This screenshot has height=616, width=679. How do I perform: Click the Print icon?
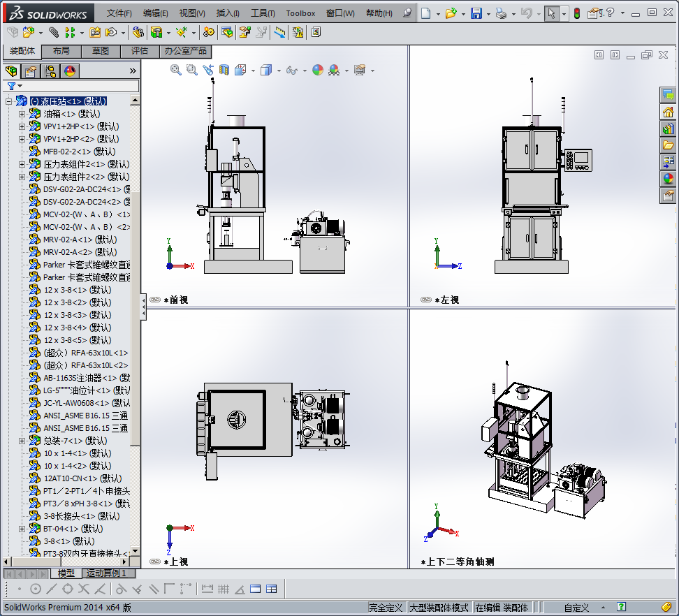501,13
